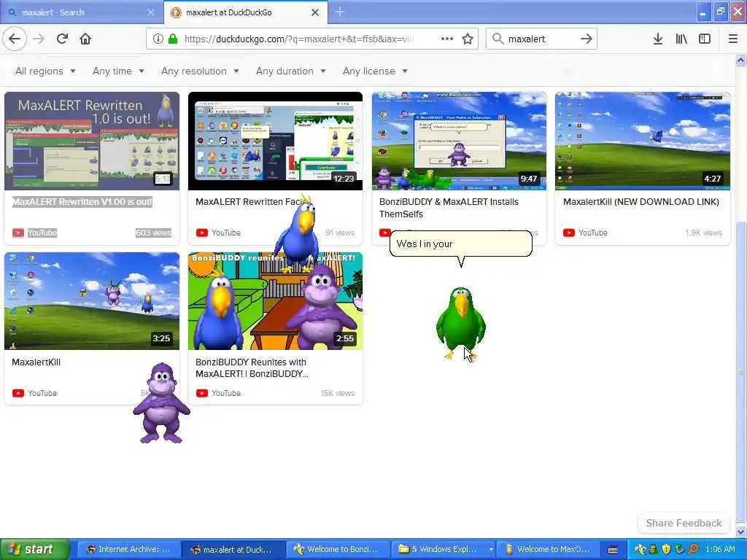The height and width of the screenshot is (560, 747).
Task: Click the green parrot desktop character
Action: pos(461,323)
